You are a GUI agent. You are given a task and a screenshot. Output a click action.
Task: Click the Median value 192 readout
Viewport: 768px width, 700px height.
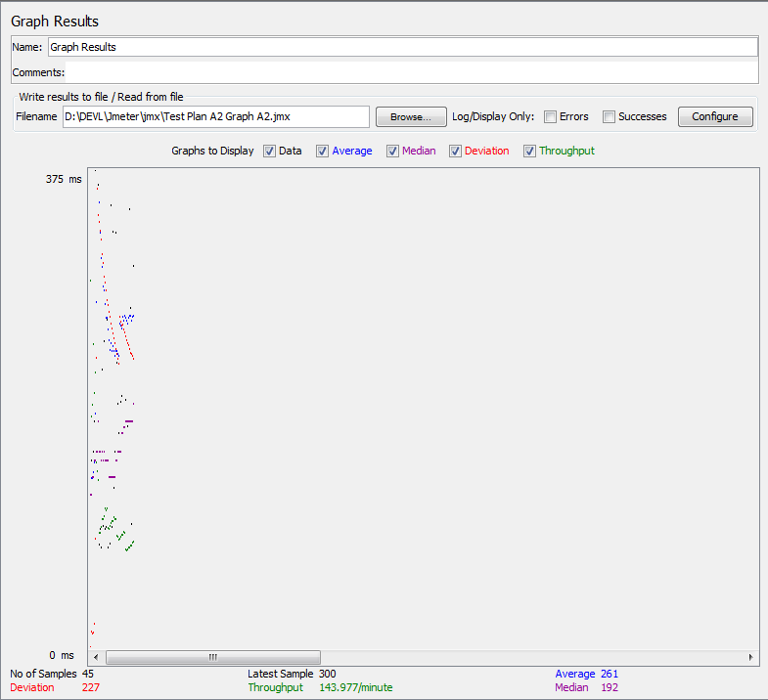[610, 687]
